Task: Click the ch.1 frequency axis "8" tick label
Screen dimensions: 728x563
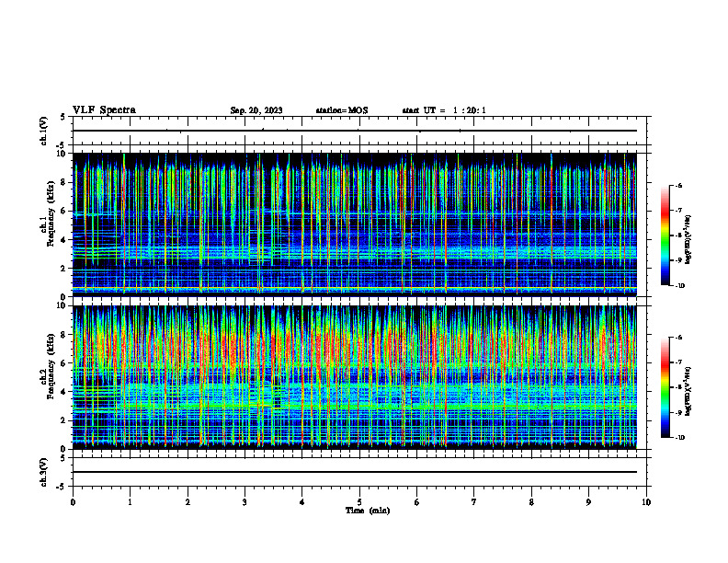Action: click(64, 182)
